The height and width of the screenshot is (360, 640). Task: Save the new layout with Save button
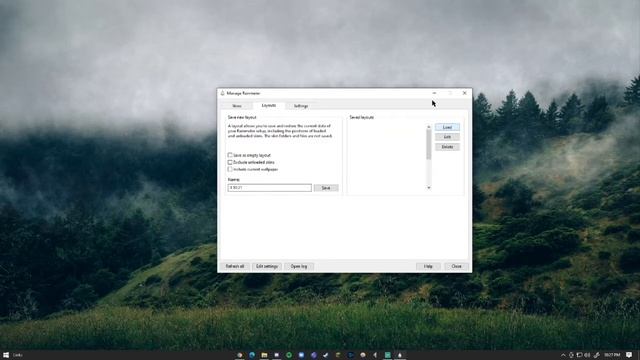[326, 188]
